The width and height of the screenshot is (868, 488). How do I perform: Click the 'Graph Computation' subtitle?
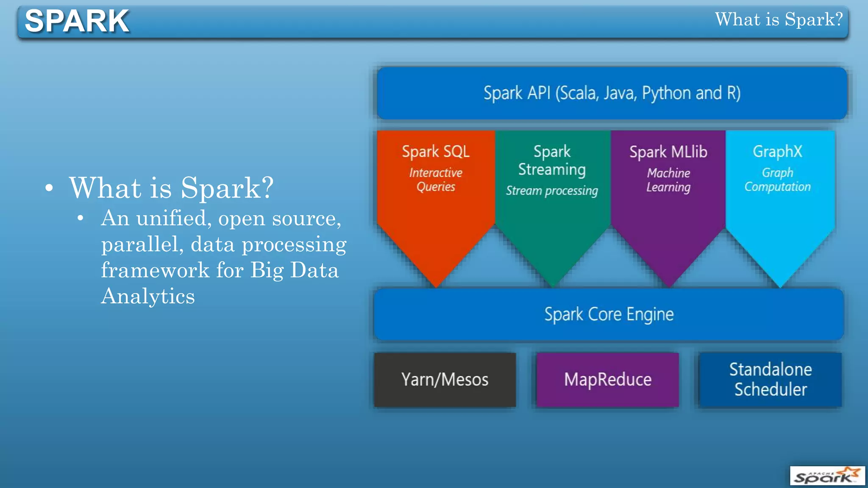click(777, 180)
